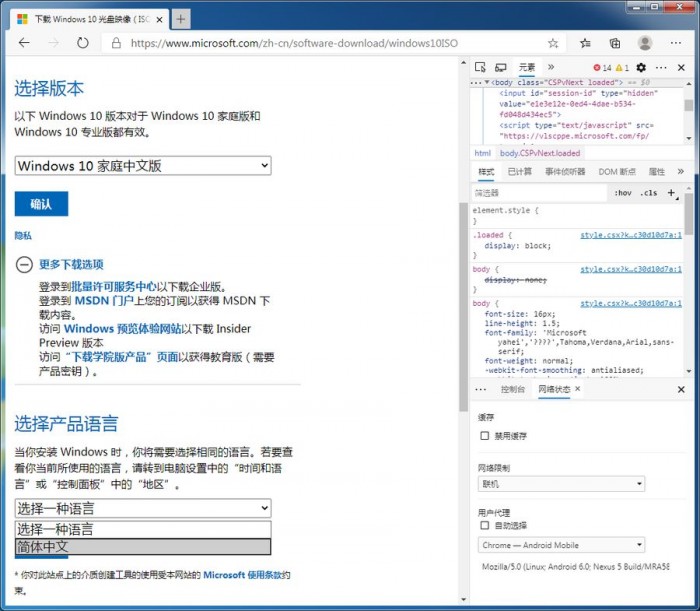Add page to favorites with star icon

pos(553,43)
